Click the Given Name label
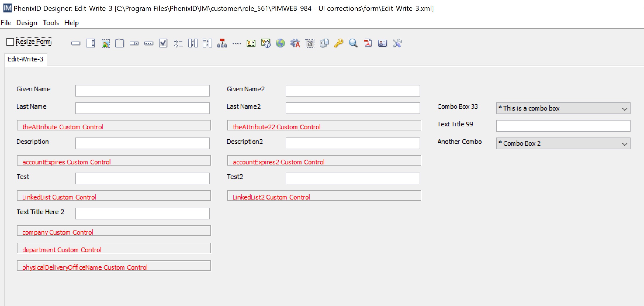The image size is (644, 306). point(33,89)
